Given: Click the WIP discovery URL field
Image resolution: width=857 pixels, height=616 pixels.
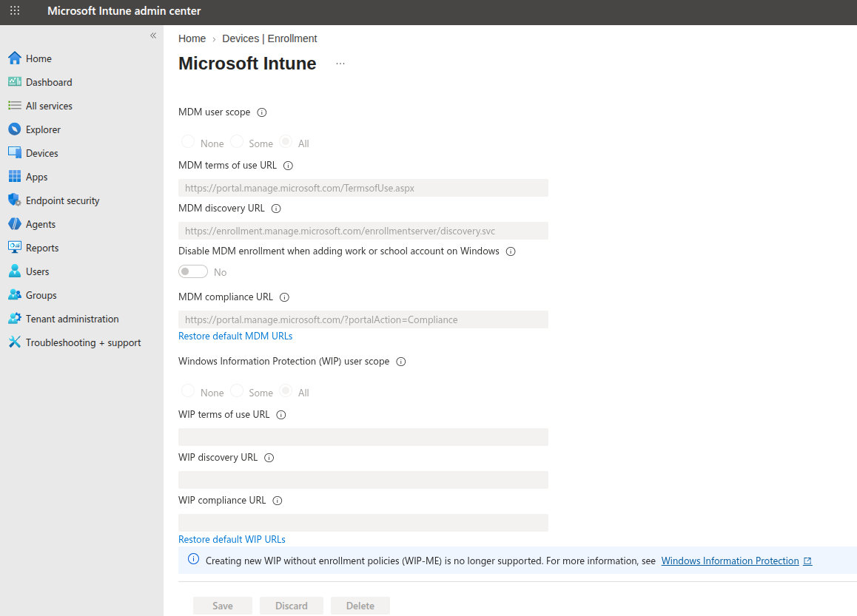Looking at the screenshot, I should coord(363,479).
